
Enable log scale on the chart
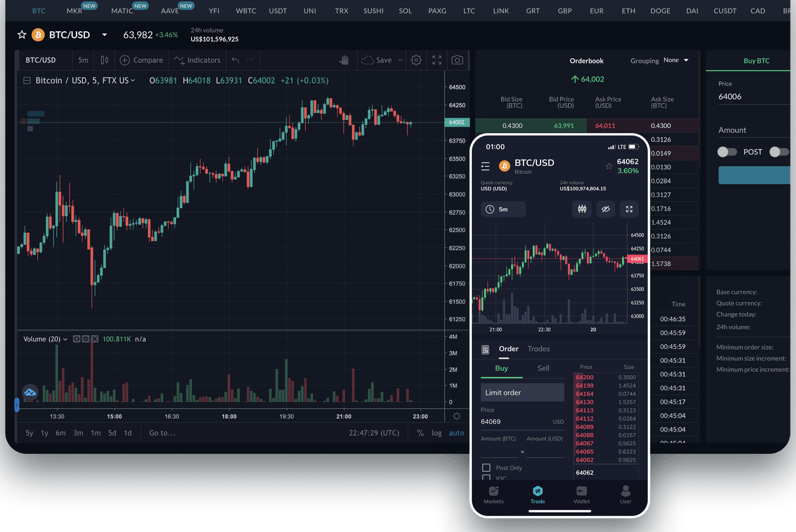coord(436,433)
